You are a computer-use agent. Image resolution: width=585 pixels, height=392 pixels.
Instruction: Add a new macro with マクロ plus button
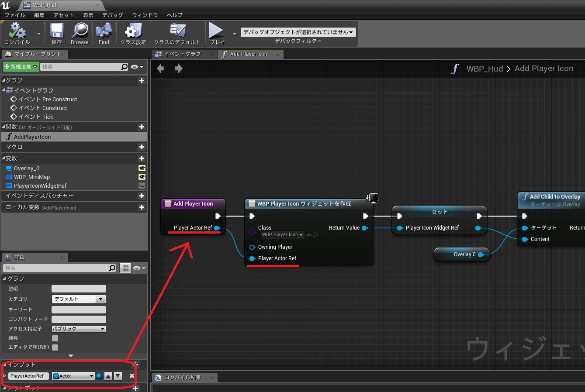[142, 147]
